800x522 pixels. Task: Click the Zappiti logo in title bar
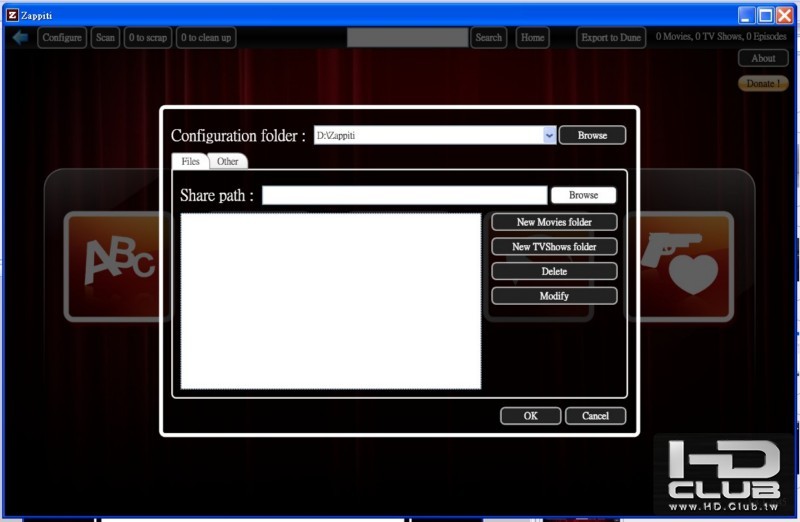(x=12, y=15)
